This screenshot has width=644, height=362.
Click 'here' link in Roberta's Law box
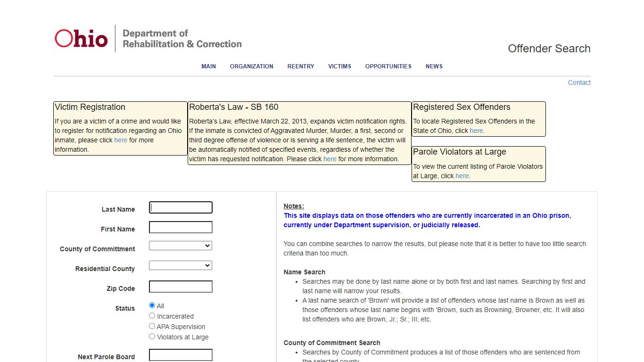[330, 159]
